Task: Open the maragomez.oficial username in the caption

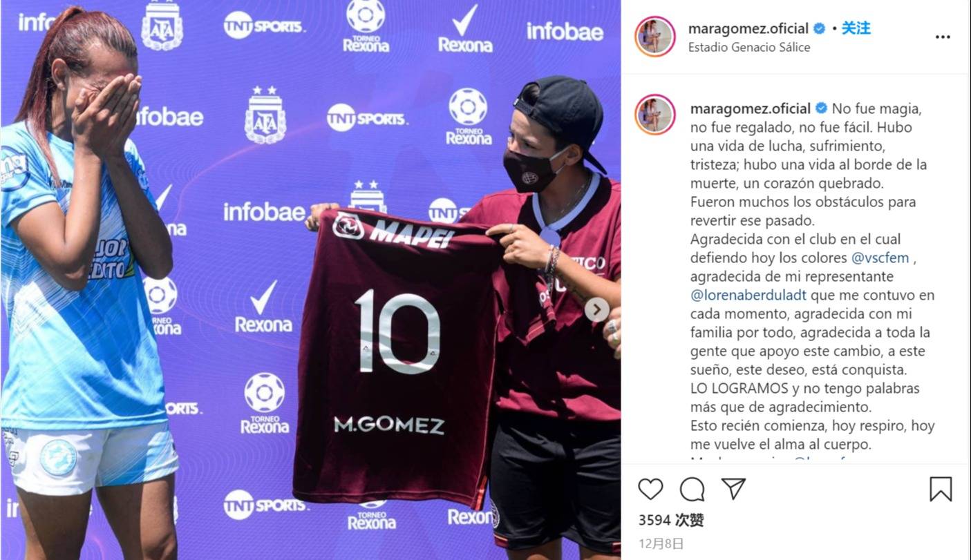Action: [751, 108]
